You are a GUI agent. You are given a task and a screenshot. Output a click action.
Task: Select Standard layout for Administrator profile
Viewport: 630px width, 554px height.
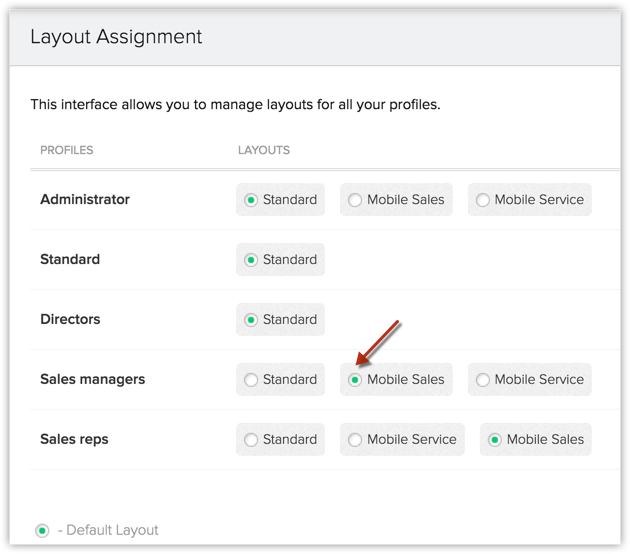(x=252, y=200)
